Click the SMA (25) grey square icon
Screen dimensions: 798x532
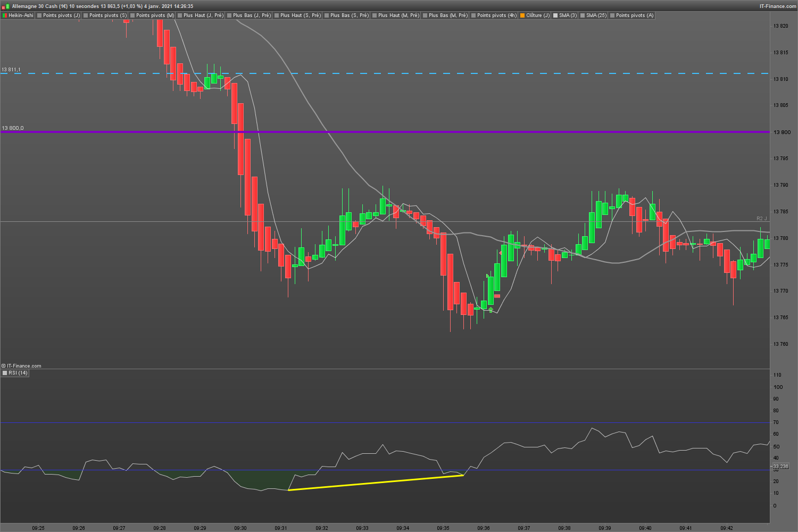pyautogui.click(x=583, y=15)
